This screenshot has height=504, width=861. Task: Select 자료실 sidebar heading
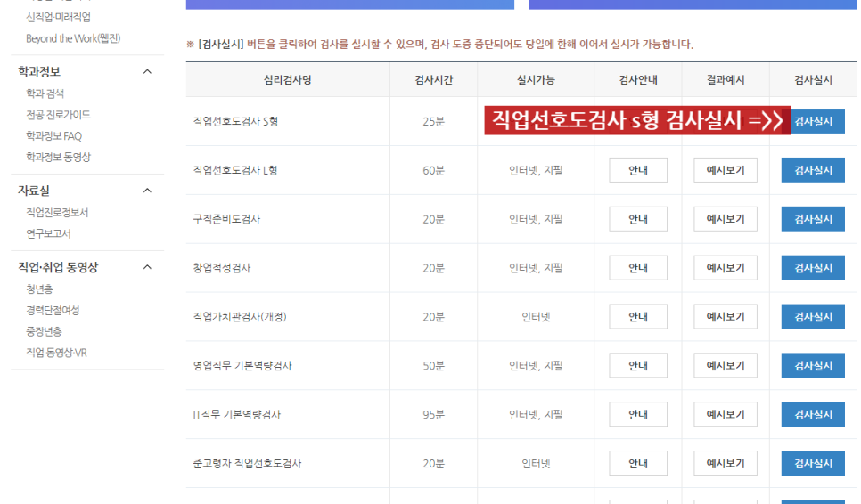(x=34, y=191)
